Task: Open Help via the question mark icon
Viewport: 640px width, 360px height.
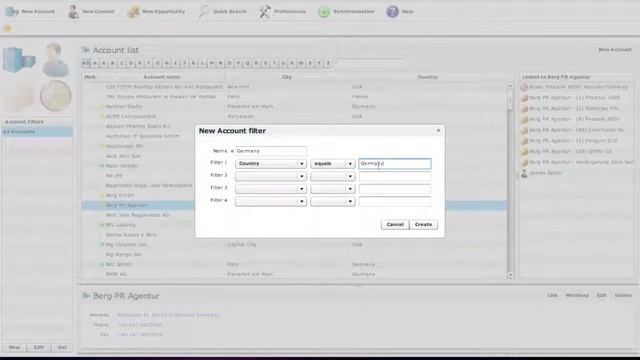Action: pos(392,11)
